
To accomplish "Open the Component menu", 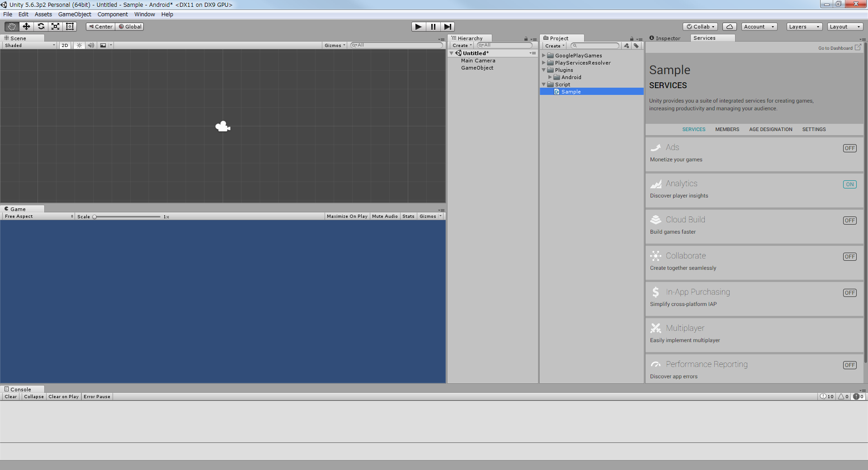I will [113, 14].
